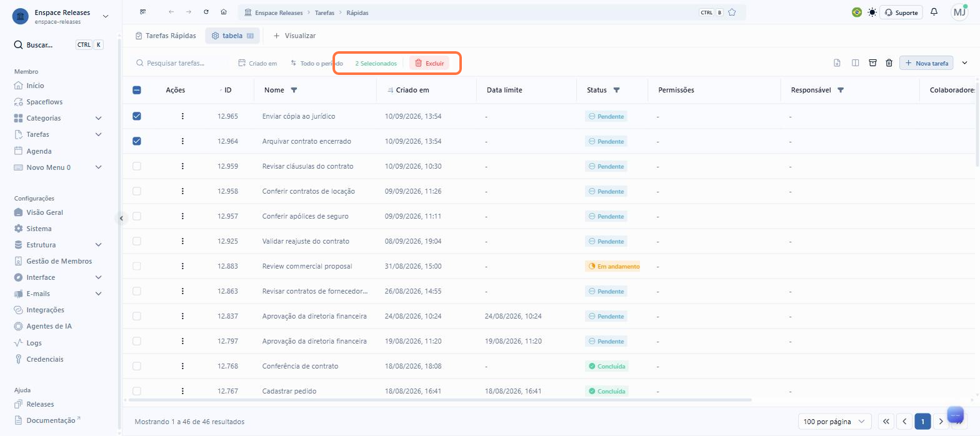The image size is (980, 436).
Task: Open the Buscar global search
Action: tap(58, 45)
